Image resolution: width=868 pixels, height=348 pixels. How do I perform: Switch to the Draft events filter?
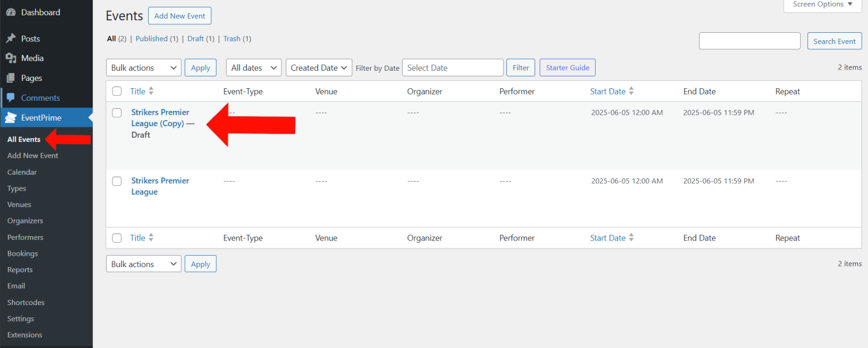coord(196,38)
